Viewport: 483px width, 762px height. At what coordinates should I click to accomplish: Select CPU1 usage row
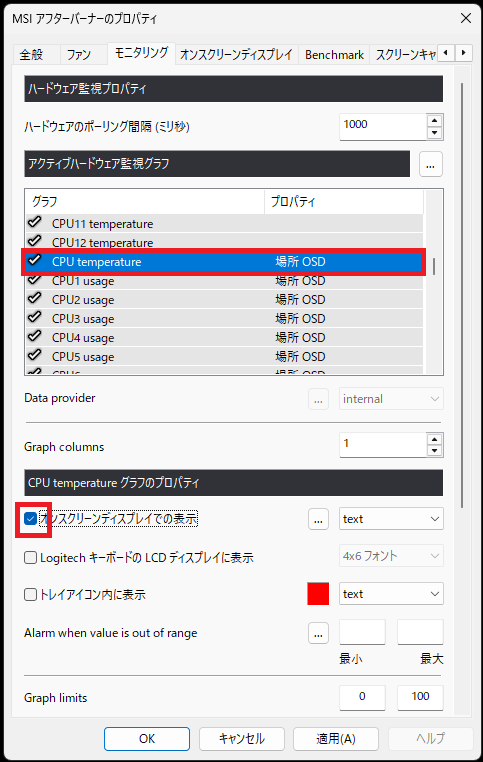coord(224,281)
